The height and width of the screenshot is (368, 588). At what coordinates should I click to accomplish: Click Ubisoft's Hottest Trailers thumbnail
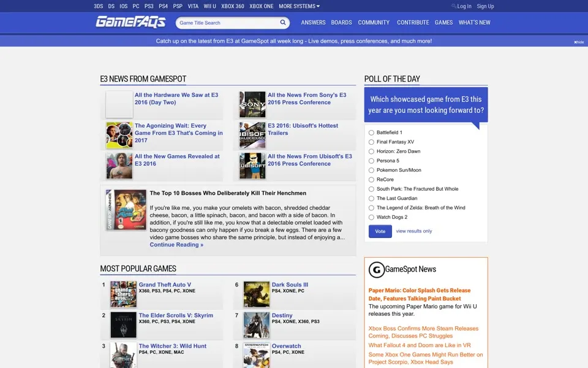pyautogui.click(x=252, y=135)
